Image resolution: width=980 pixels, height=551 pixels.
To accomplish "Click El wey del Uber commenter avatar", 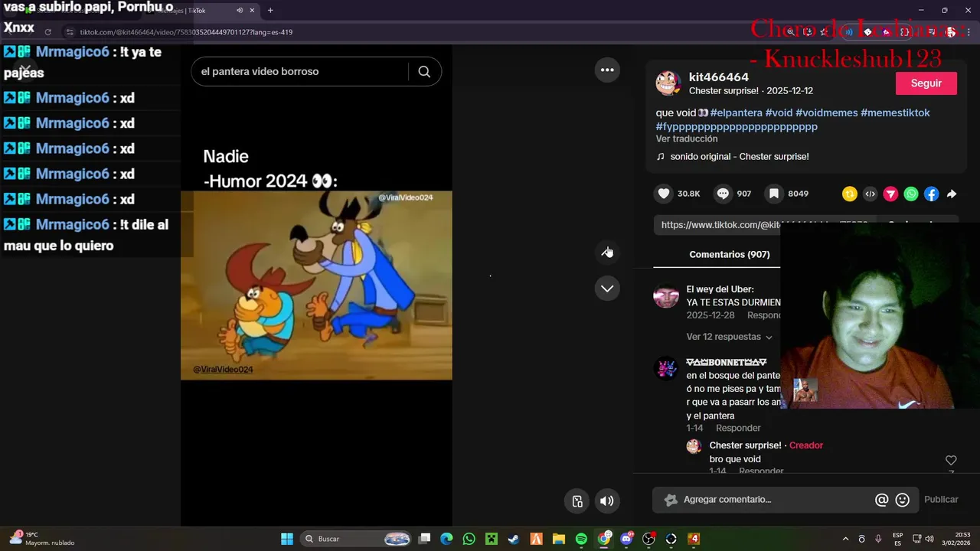I will 666,296.
